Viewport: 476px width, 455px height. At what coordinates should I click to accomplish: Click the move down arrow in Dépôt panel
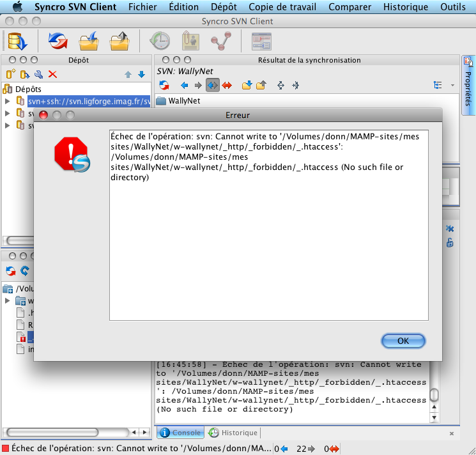tap(141, 74)
